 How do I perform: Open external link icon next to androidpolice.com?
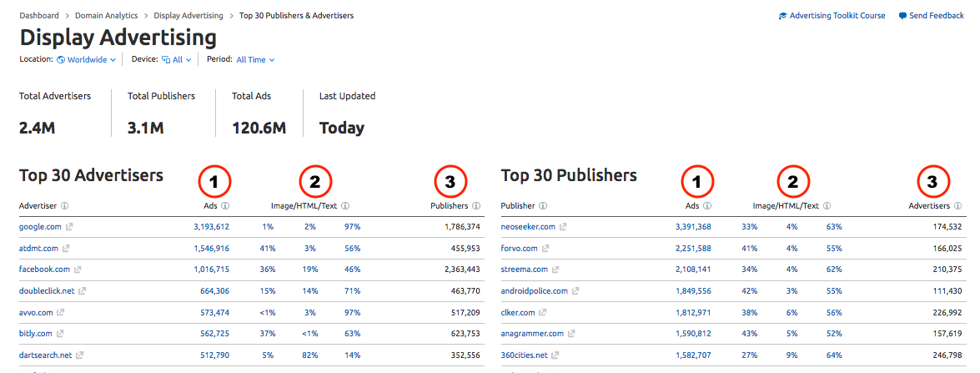[x=575, y=290]
